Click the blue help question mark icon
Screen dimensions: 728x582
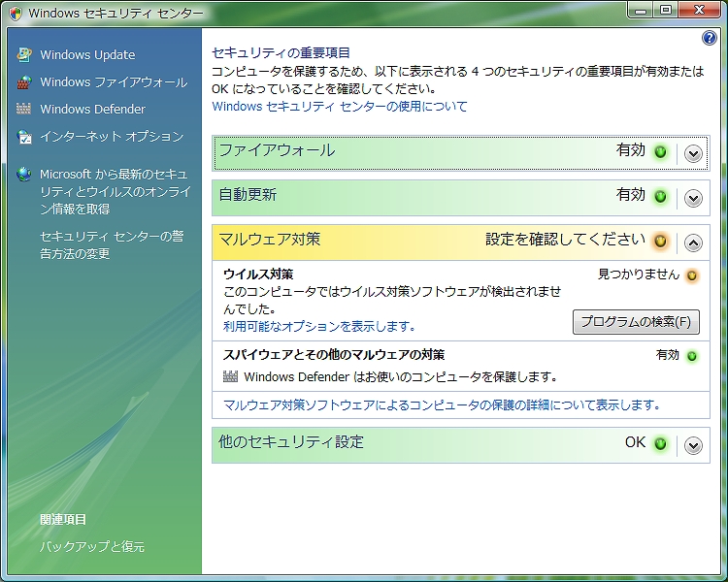[x=709, y=39]
